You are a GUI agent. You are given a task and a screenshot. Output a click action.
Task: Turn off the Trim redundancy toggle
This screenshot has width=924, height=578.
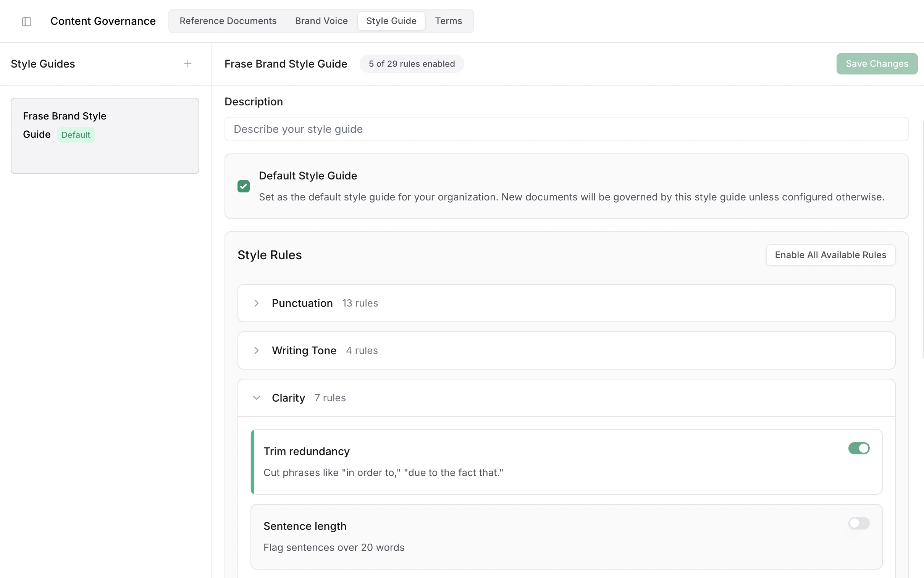pyautogui.click(x=859, y=448)
